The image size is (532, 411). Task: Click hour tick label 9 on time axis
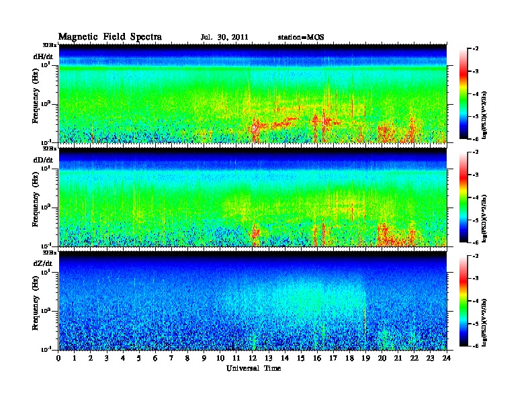click(204, 359)
